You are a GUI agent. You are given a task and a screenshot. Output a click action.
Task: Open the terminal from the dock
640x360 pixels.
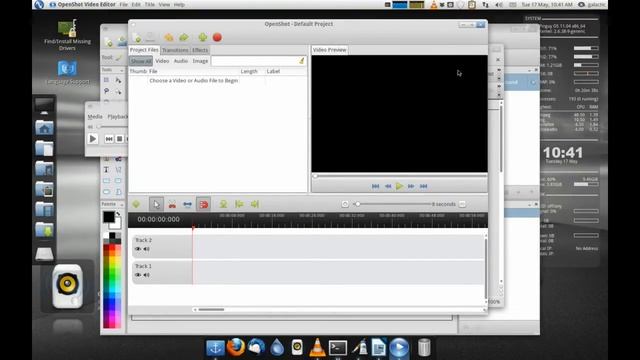pos(338,348)
